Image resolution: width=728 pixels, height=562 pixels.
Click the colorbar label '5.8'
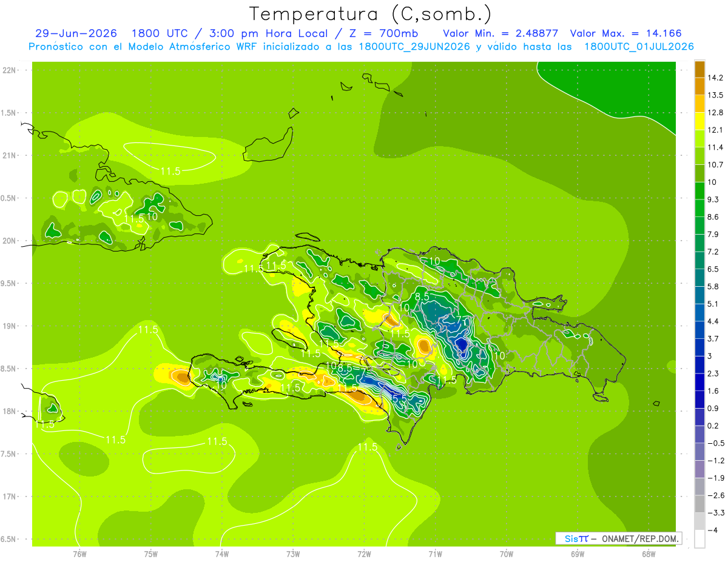(713, 286)
